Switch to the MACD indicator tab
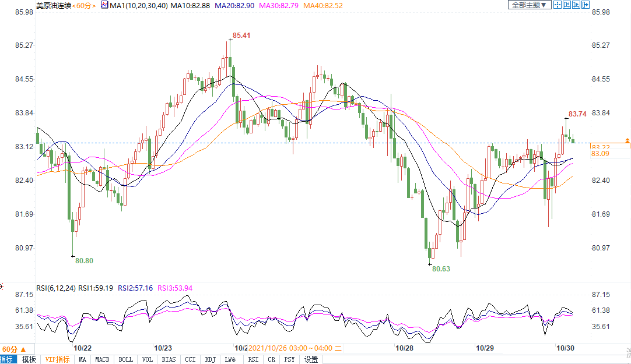This screenshot has width=631, height=364. coord(103,359)
